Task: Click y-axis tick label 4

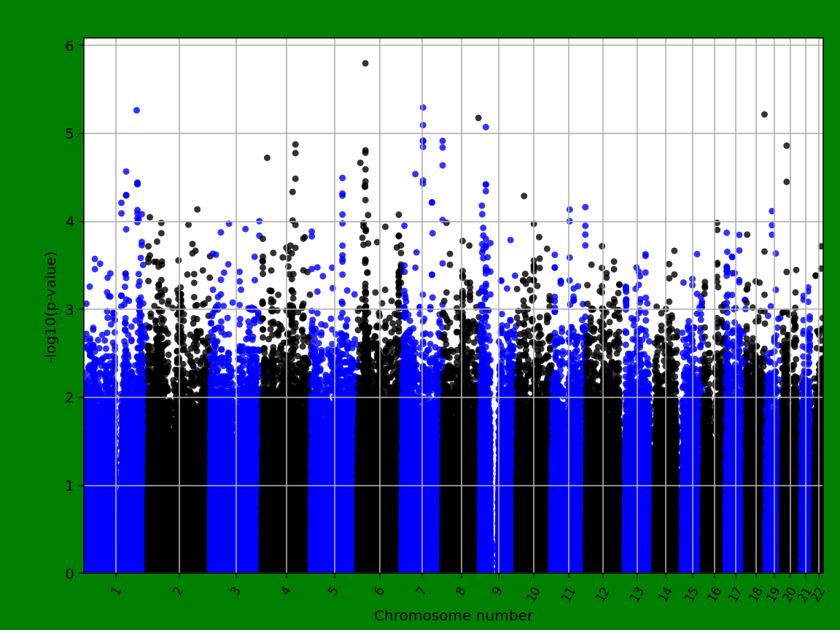Action: pyautogui.click(x=71, y=222)
